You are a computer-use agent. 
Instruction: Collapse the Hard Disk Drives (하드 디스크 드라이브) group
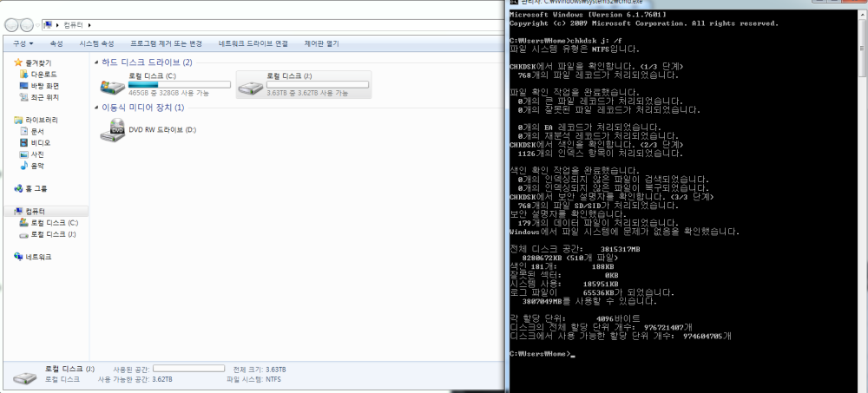pyautogui.click(x=95, y=62)
